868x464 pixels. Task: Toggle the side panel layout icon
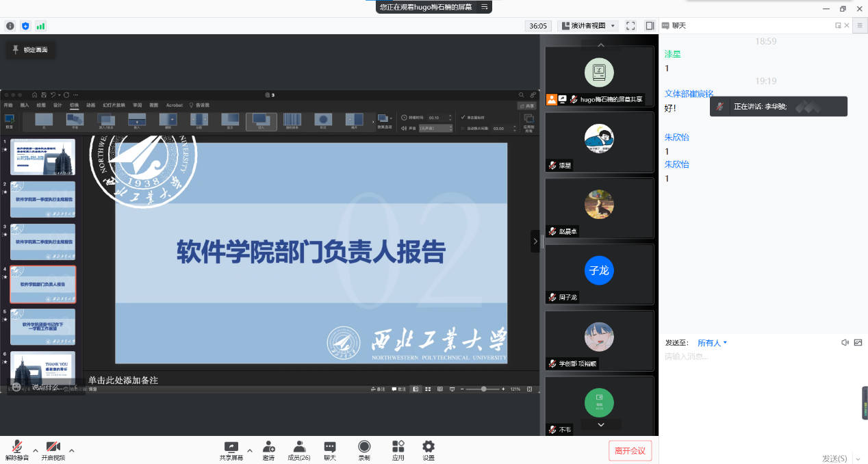coord(649,26)
